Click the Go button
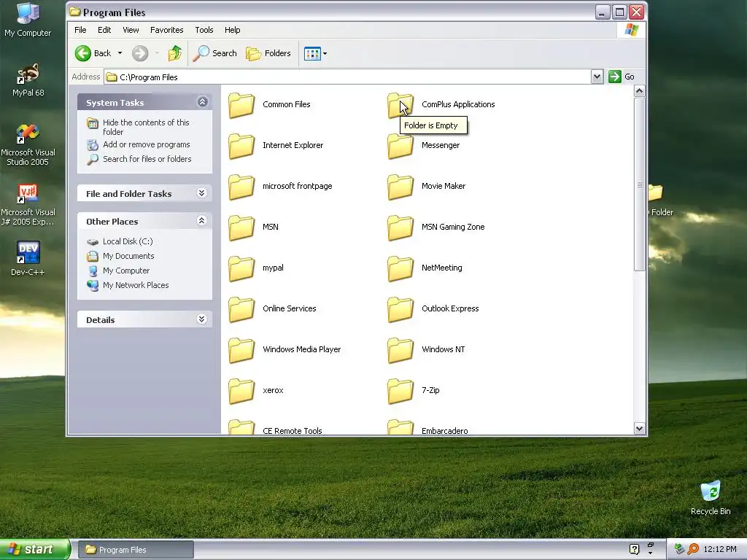 622,77
